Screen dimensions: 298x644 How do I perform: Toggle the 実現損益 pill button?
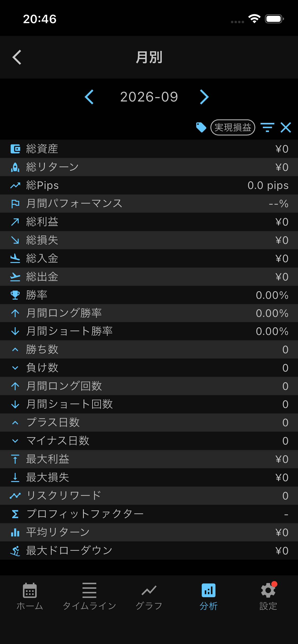pyautogui.click(x=233, y=127)
